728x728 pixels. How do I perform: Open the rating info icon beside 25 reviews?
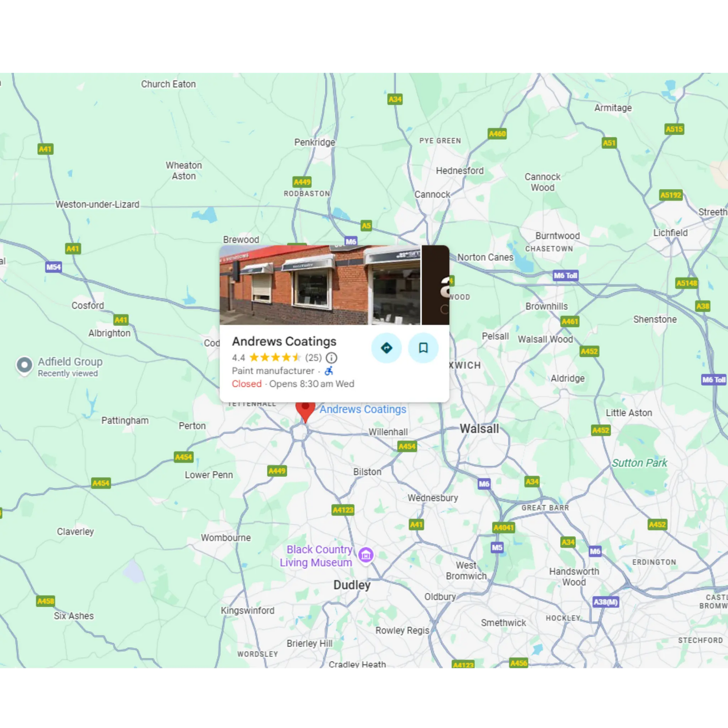coord(331,358)
